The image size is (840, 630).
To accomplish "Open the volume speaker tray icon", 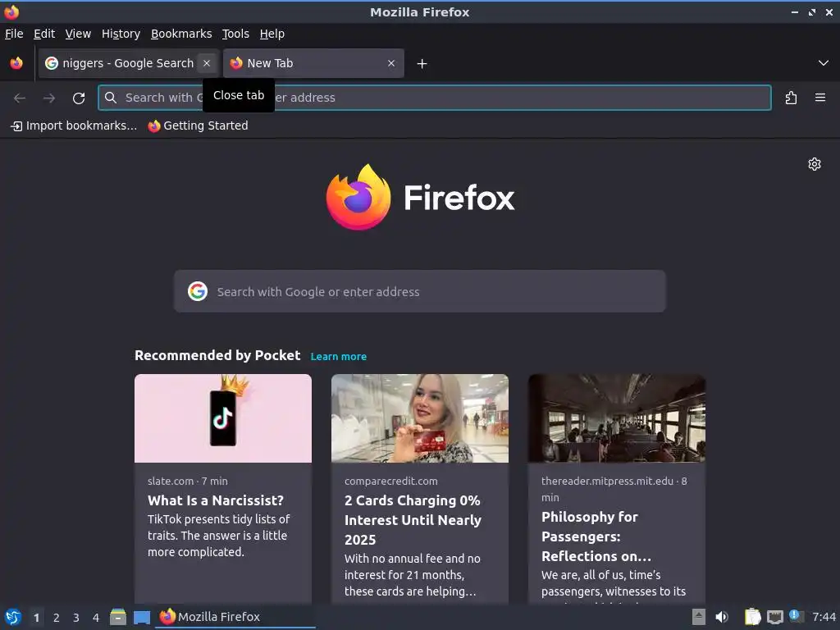I will pos(722,617).
